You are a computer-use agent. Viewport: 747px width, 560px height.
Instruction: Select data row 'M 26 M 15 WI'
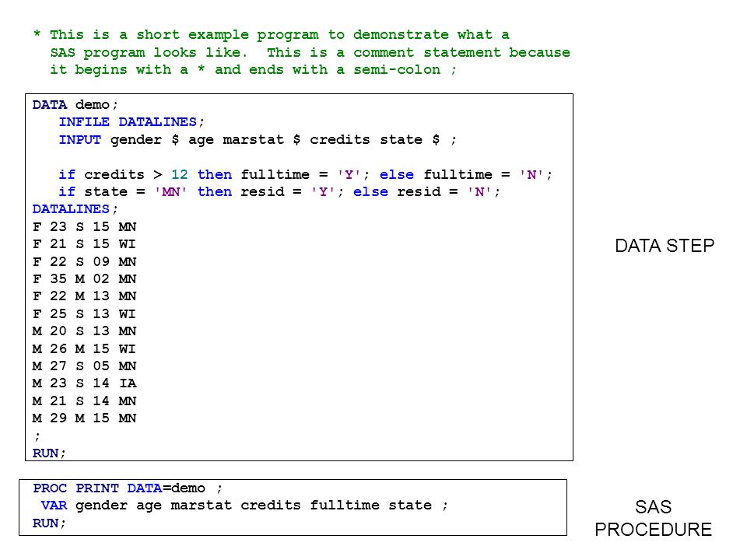point(84,349)
